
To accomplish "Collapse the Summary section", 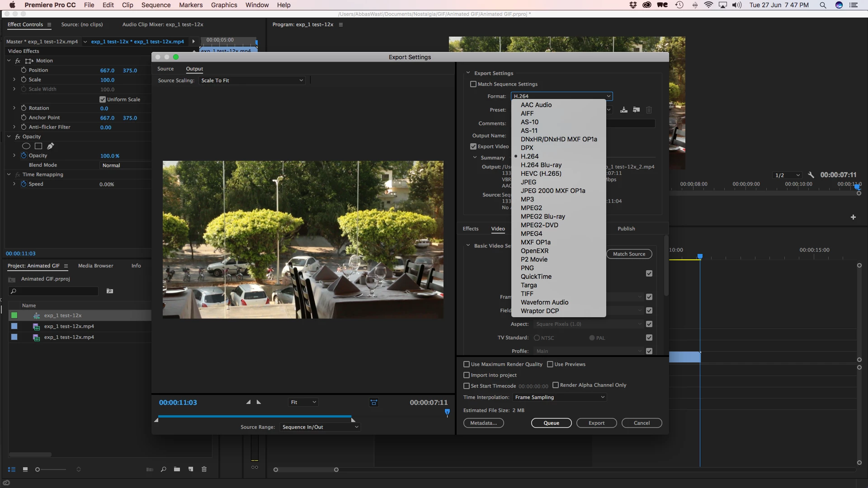I will pos(475,158).
